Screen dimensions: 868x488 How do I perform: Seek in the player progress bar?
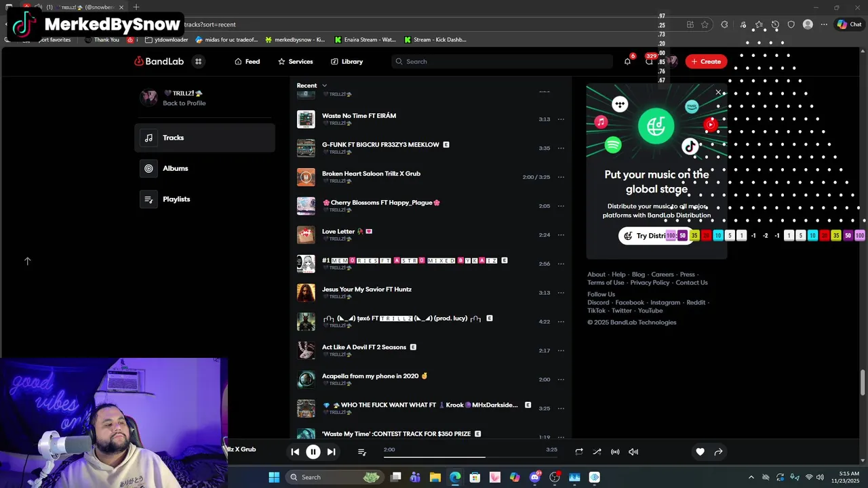(470, 457)
